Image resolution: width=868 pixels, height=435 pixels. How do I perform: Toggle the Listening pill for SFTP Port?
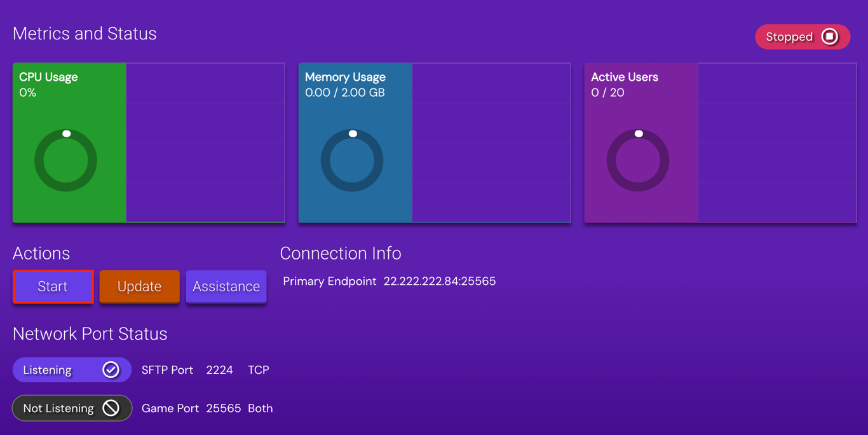coord(72,369)
